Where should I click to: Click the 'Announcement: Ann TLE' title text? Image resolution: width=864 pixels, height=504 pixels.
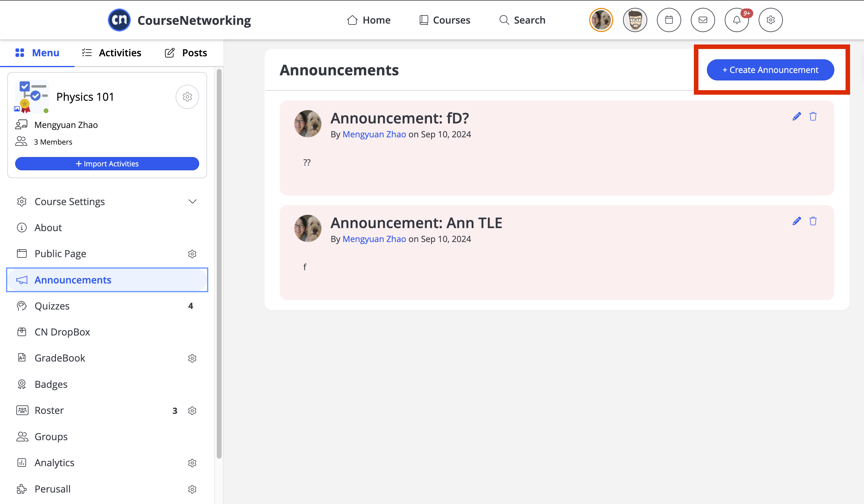[x=416, y=223]
